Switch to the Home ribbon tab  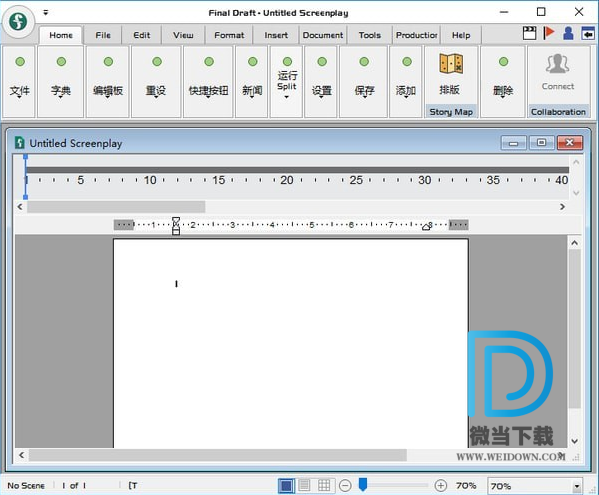click(61, 35)
